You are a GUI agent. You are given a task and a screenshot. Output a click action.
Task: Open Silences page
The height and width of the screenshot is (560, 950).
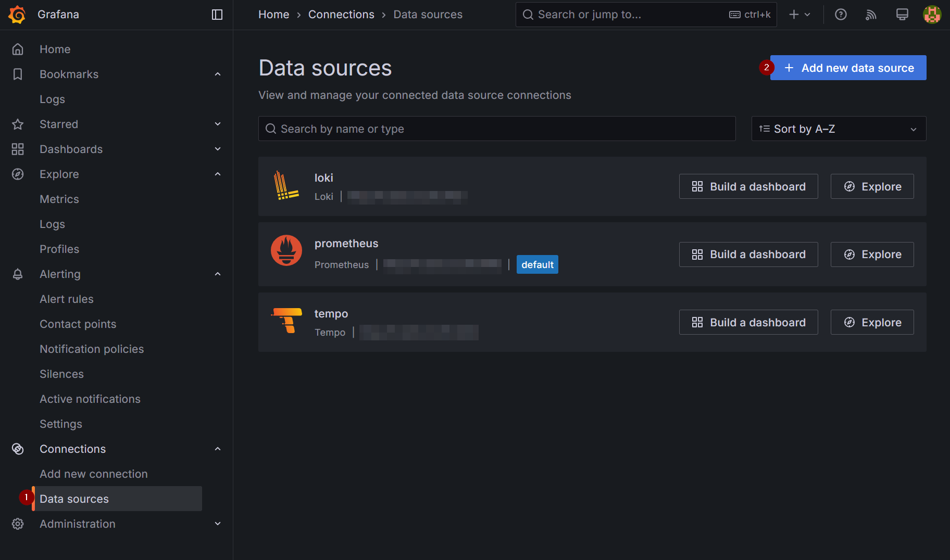point(61,374)
